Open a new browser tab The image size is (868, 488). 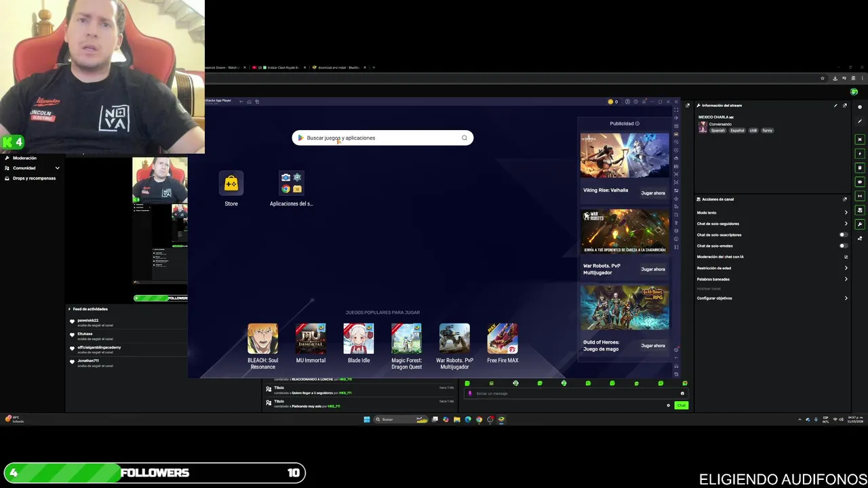[374, 68]
